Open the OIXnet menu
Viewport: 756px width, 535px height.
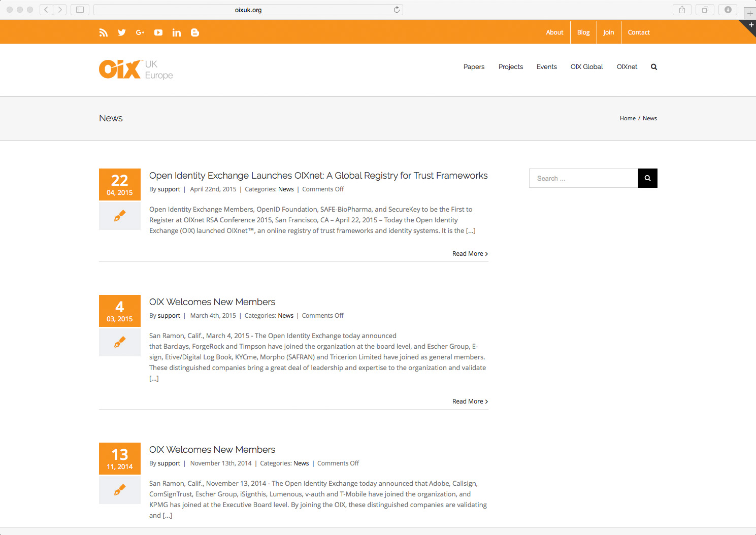click(x=627, y=67)
